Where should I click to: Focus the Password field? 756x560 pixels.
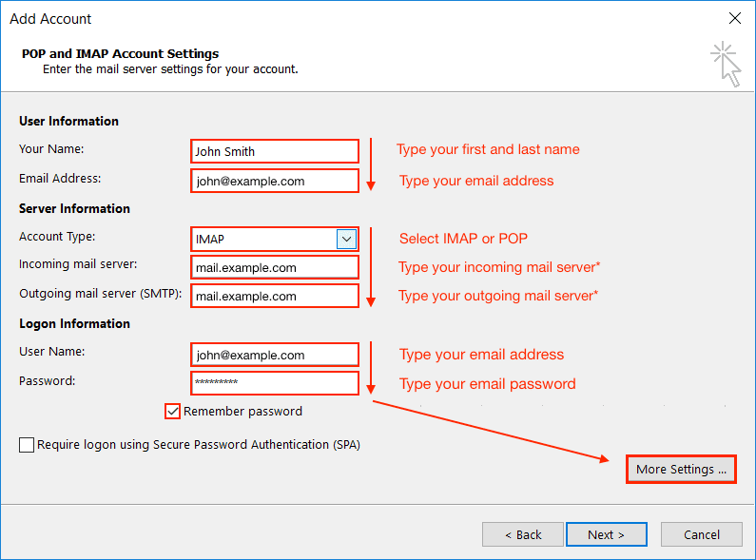point(275,383)
